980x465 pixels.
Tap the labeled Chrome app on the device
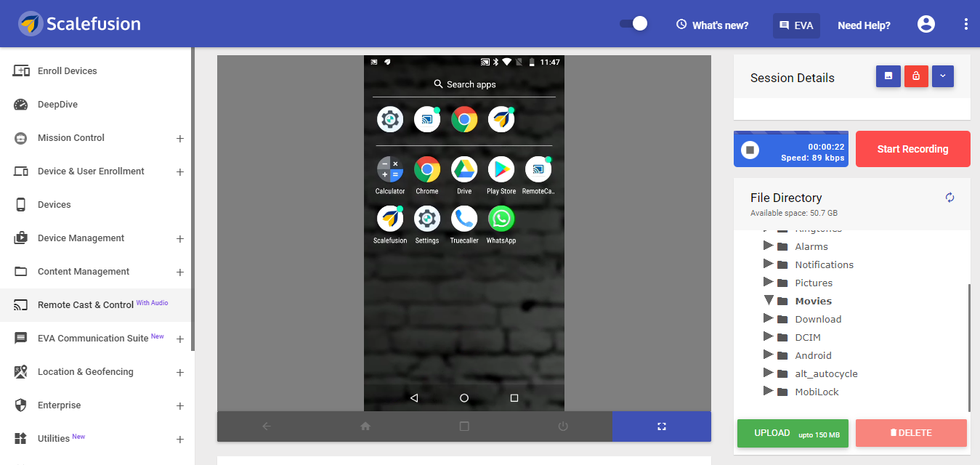[x=427, y=175]
